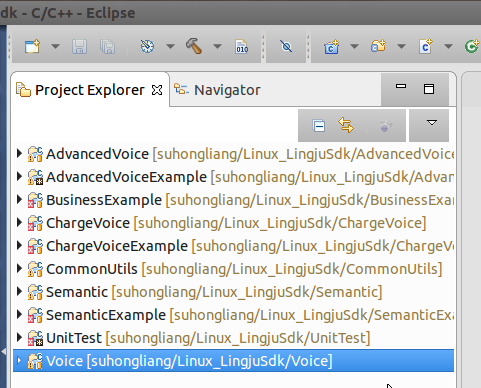Click the SemanticExample project icon

[35, 315]
